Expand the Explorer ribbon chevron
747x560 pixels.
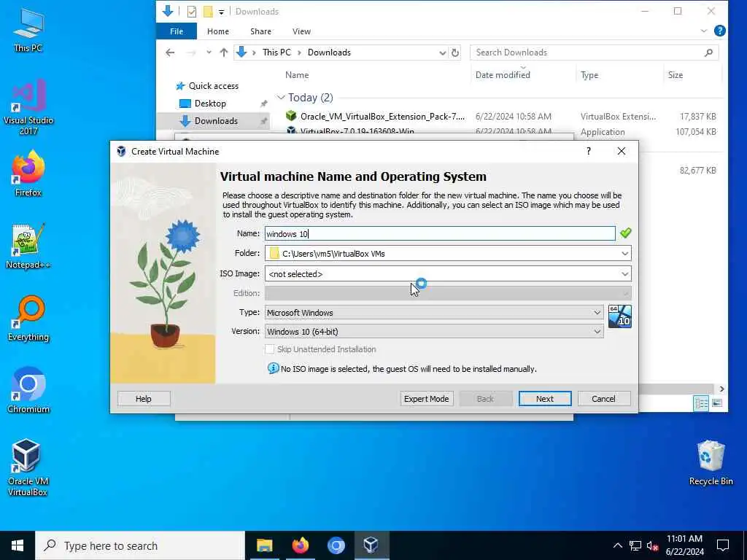[x=704, y=31]
